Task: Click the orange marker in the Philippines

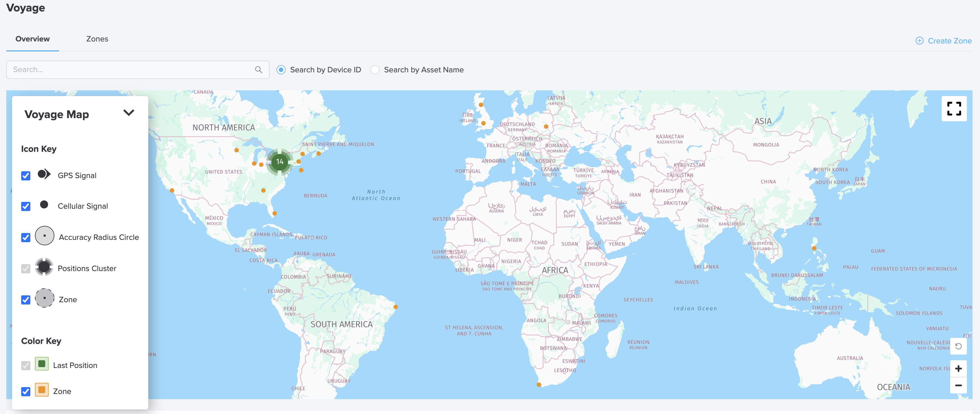Action: 814,248
